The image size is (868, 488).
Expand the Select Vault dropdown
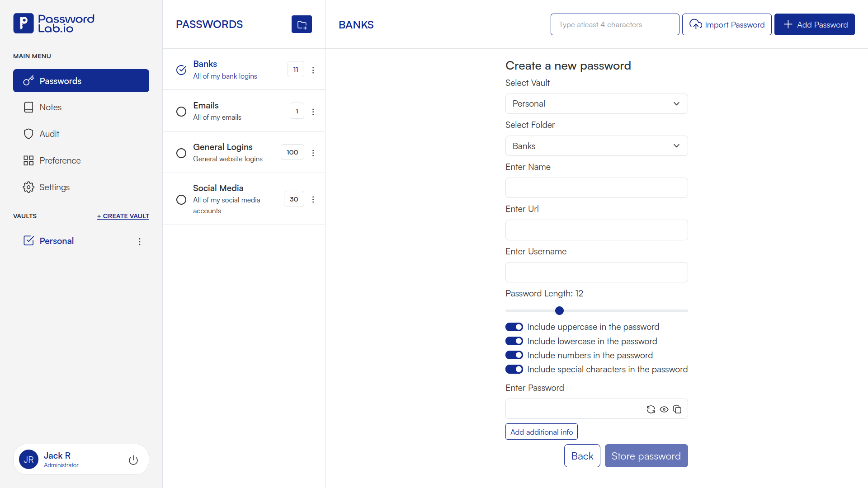pos(596,103)
